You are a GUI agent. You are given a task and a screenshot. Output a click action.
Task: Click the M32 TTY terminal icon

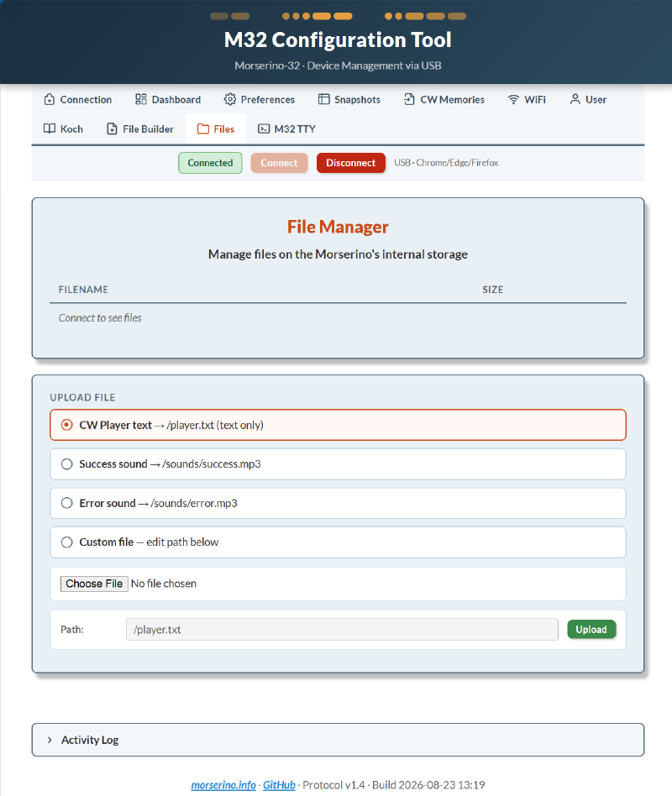[x=264, y=129]
